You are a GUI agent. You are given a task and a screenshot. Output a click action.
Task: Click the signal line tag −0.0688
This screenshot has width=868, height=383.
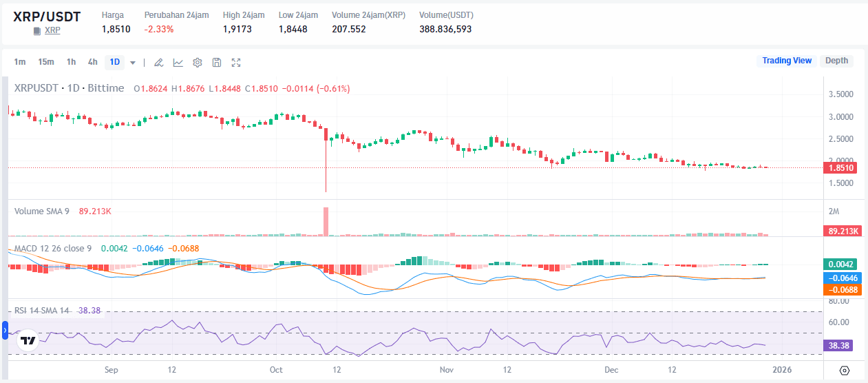click(x=841, y=289)
